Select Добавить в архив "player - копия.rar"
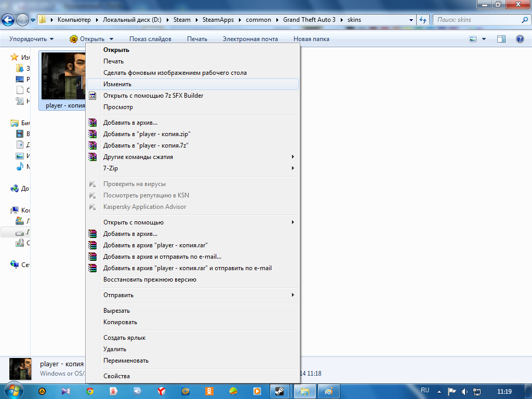Screen dimensions: 532x399 pos(192,245)
